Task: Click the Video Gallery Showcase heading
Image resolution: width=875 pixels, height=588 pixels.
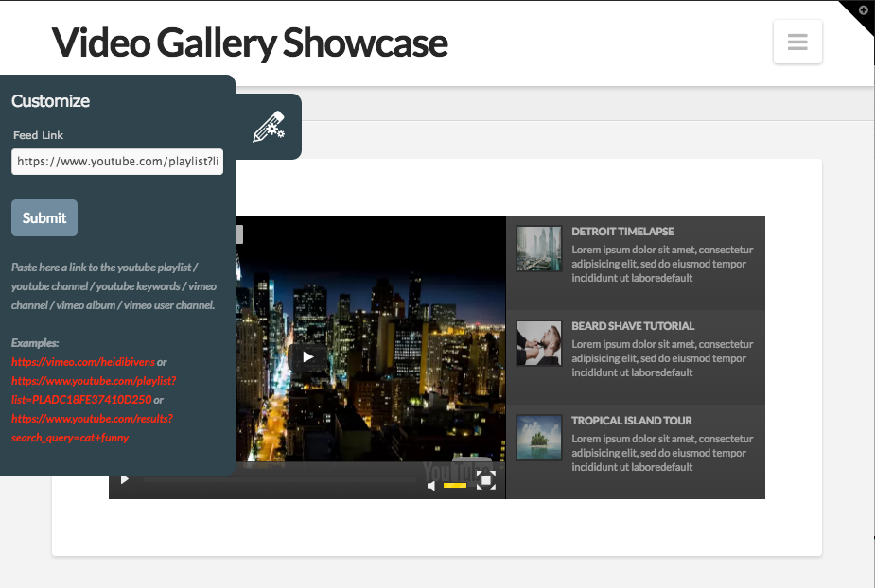Action: (250, 43)
